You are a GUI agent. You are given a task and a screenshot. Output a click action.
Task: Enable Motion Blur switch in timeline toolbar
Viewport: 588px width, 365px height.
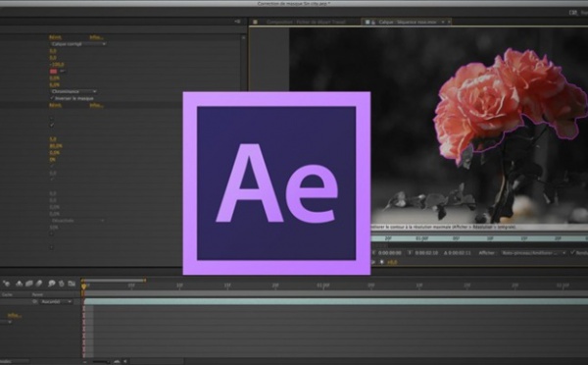39,284
